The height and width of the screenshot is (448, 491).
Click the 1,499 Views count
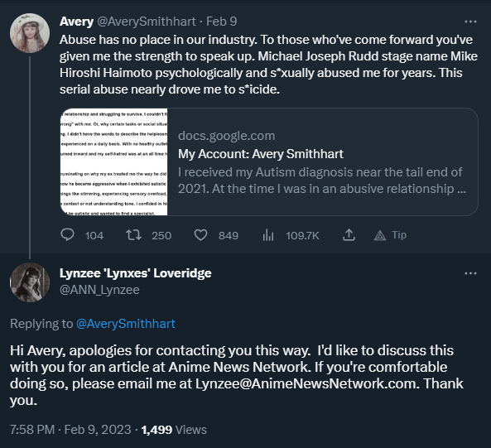point(174,430)
